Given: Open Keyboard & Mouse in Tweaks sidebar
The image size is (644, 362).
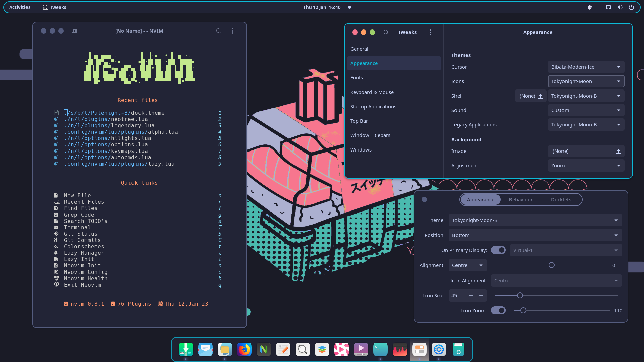Looking at the screenshot, I should pyautogui.click(x=394, y=92).
